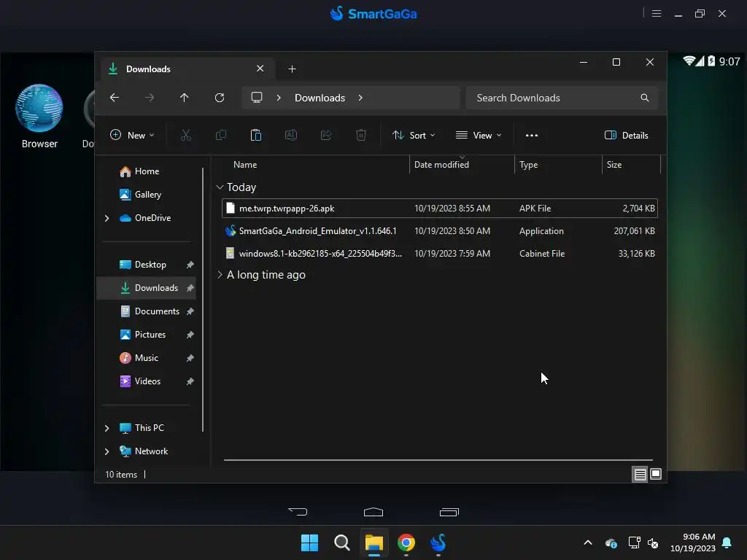
Task: Click the search magnifier in Search Downloads
Action: coord(645,98)
